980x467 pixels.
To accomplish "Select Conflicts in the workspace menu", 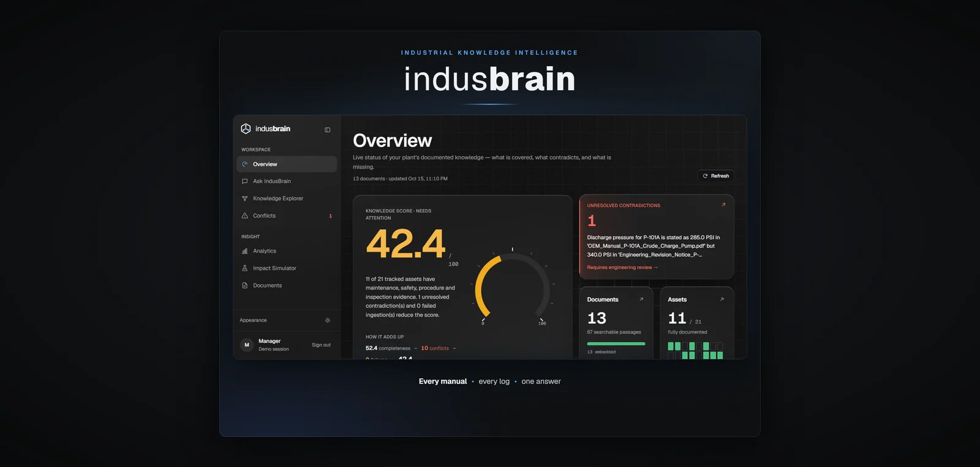I will coord(287,216).
